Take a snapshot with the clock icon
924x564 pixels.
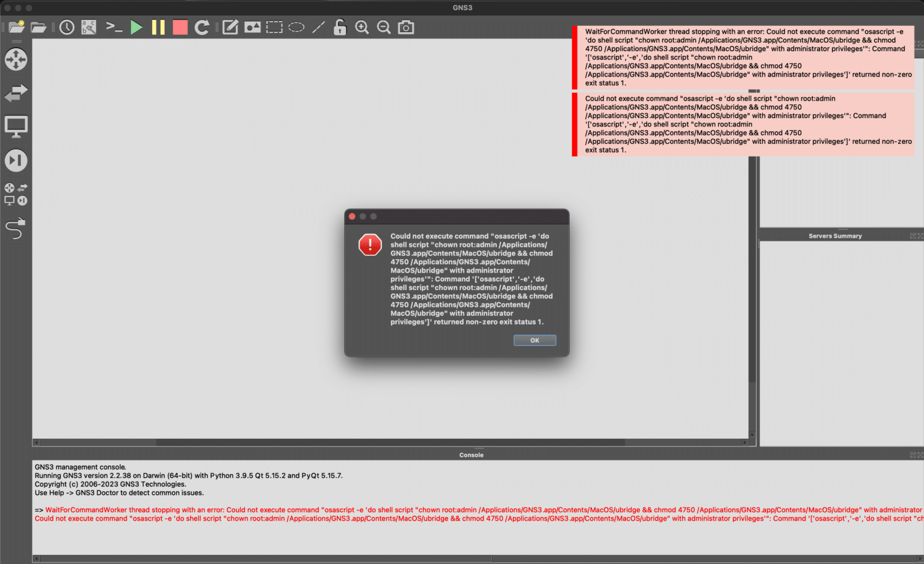coord(67,26)
